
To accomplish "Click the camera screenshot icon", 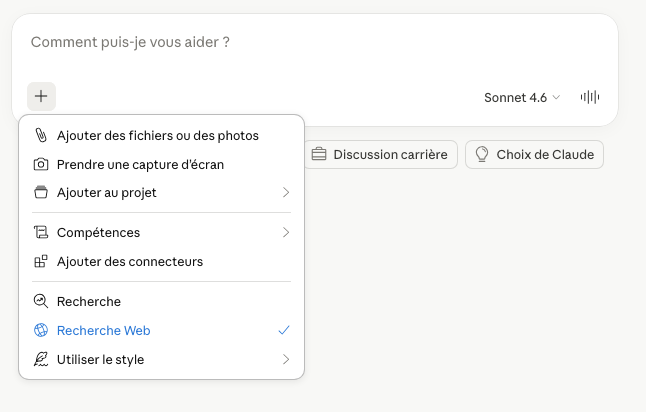I will (x=41, y=164).
